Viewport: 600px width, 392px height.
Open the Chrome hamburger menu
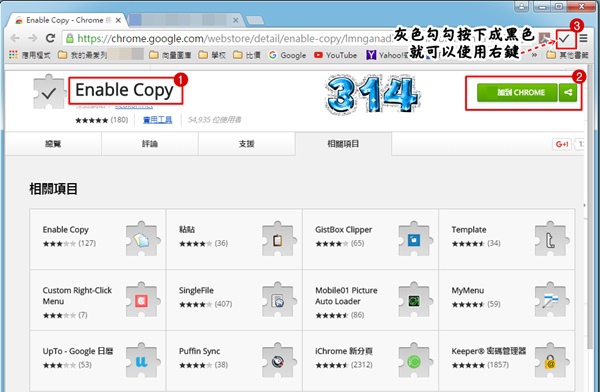[x=583, y=38]
